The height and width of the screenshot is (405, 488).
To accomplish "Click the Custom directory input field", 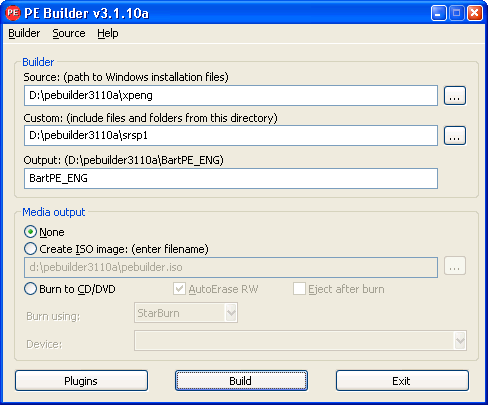I will click(231, 135).
